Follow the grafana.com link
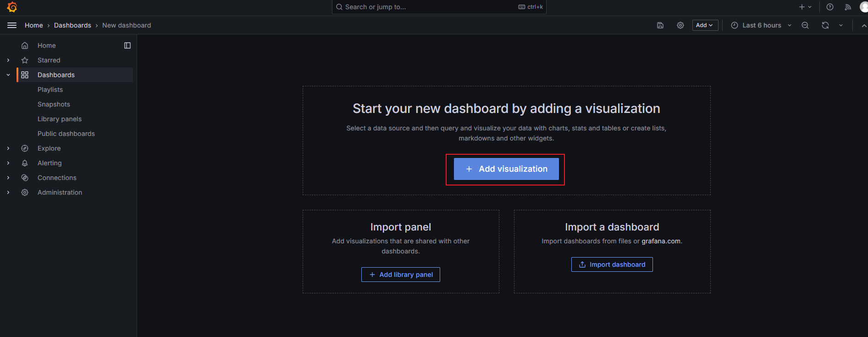The image size is (868, 337). point(661,241)
